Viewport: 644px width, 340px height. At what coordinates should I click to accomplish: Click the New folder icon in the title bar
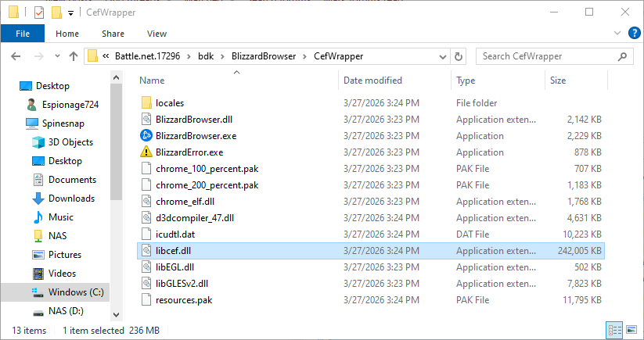tap(56, 13)
